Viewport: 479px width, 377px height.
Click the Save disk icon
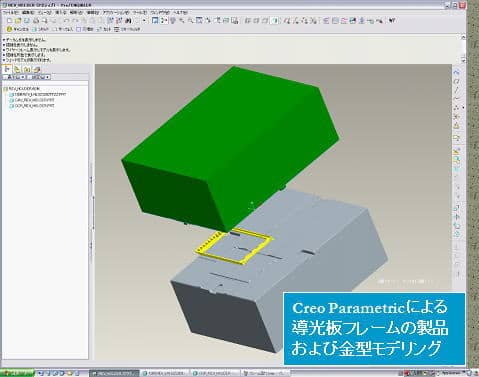point(27,21)
